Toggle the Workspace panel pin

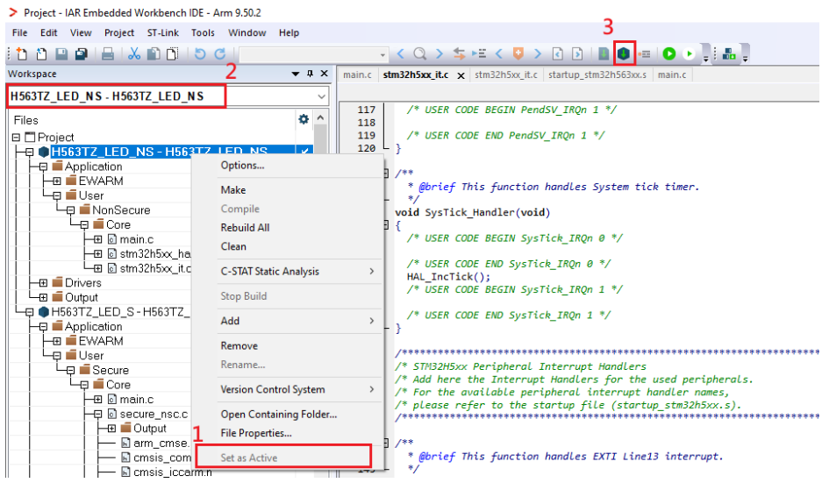tap(310, 74)
